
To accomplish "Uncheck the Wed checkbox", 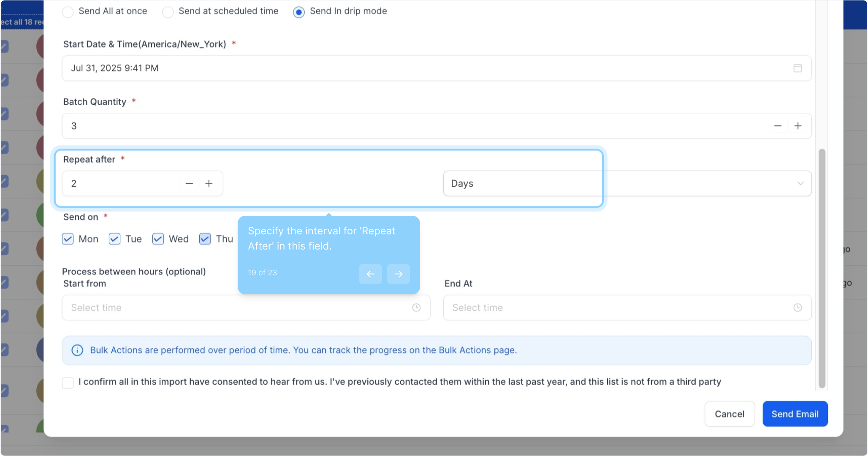I will click(x=158, y=239).
